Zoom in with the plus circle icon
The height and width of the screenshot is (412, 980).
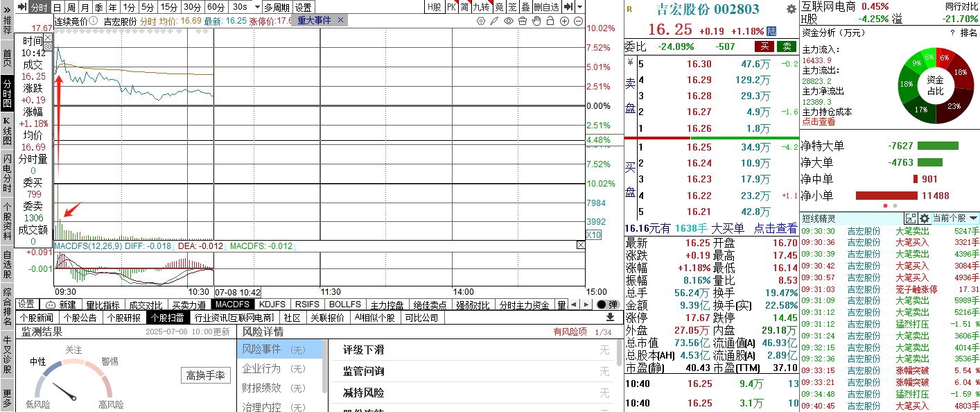click(564, 21)
